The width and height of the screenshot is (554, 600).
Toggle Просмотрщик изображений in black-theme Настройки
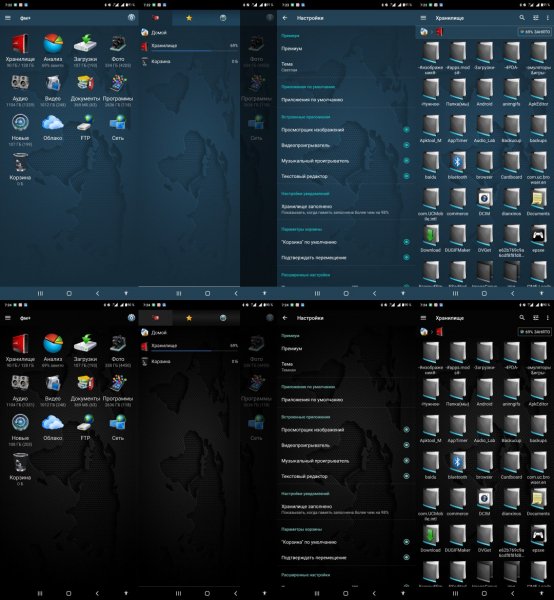[x=406, y=430]
